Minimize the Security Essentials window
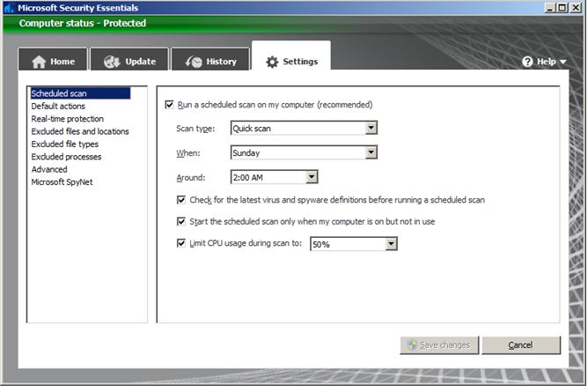The image size is (588, 392). pos(549,8)
